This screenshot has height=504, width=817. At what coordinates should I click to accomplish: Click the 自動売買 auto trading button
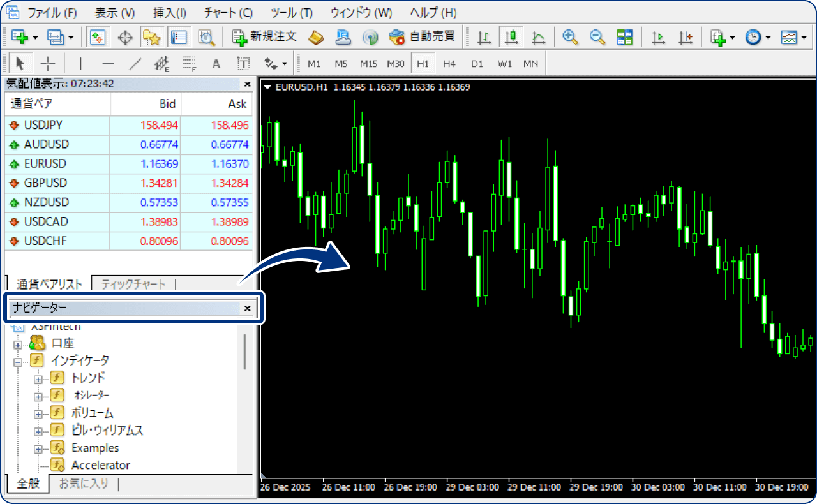(423, 37)
